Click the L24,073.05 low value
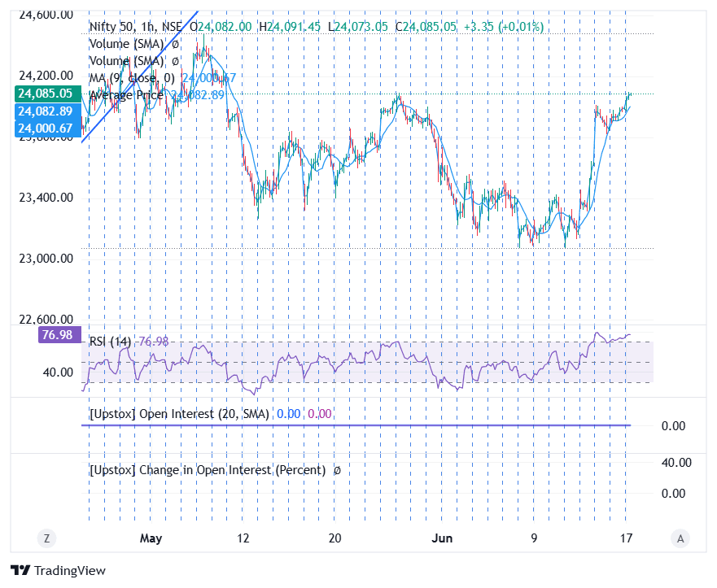This screenshot has width=717, height=588. click(x=358, y=27)
